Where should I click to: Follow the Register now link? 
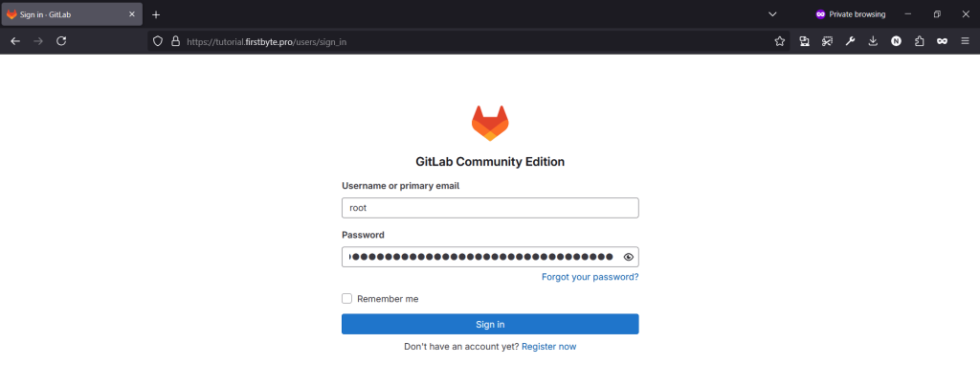click(x=548, y=346)
